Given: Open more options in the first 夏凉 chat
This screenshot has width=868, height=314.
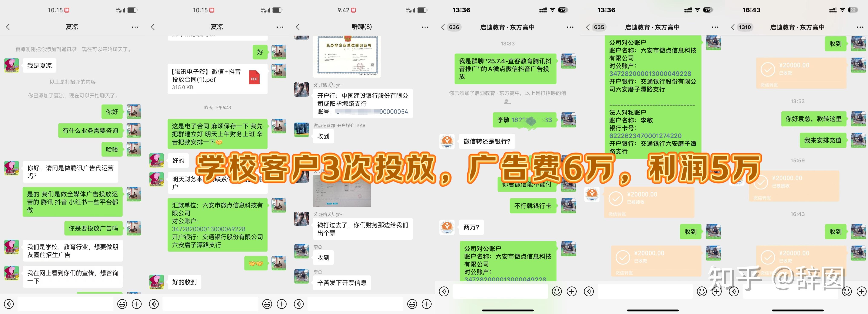Looking at the screenshot, I should pos(135,27).
